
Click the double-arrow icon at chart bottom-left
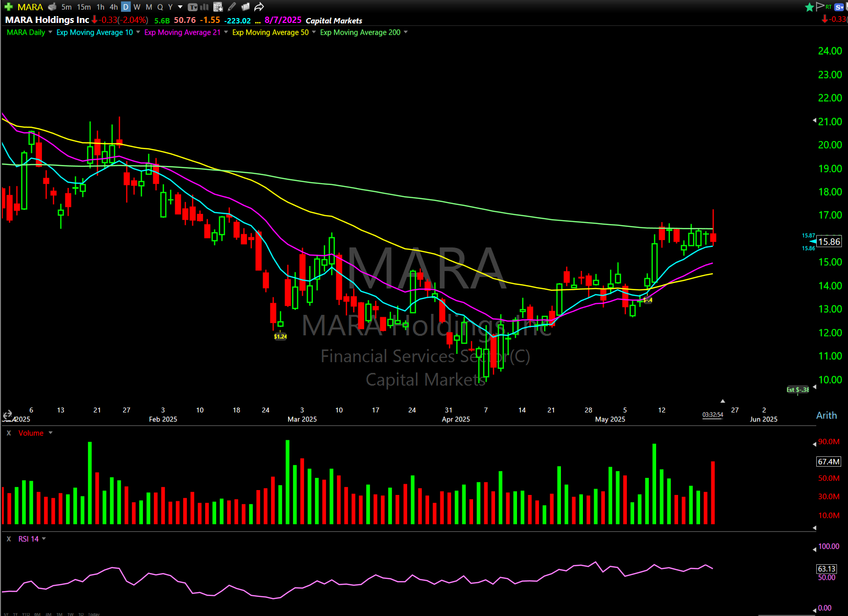(7, 415)
